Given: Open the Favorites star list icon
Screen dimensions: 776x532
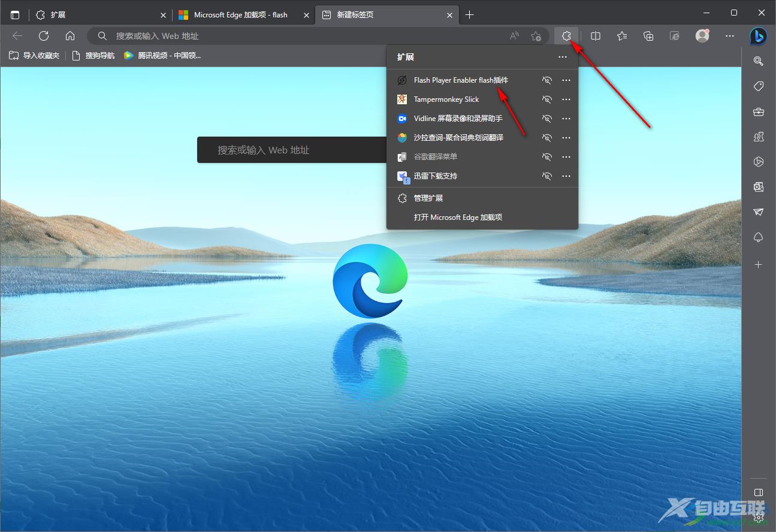Looking at the screenshot, I should (622, 36).
